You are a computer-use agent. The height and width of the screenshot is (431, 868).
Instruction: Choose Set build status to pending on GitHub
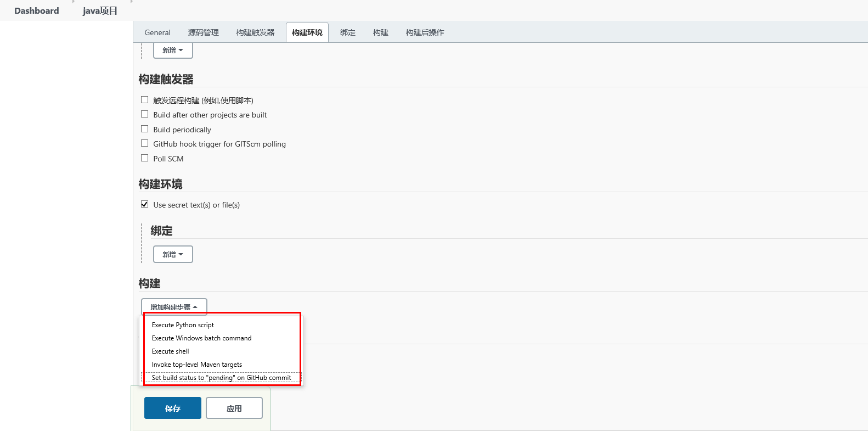pyautogui.click(x=222, y=378)
